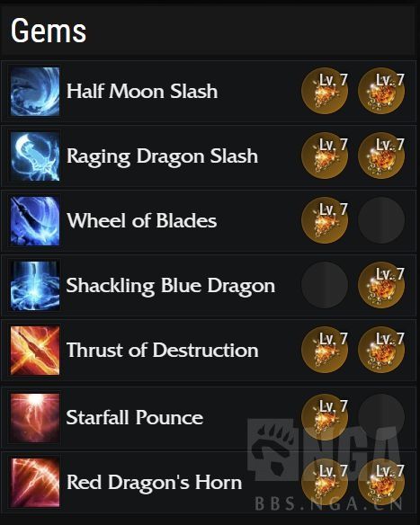
Task: Select the Starfall Pounce skill icon
Action: [x=35, y=418]
